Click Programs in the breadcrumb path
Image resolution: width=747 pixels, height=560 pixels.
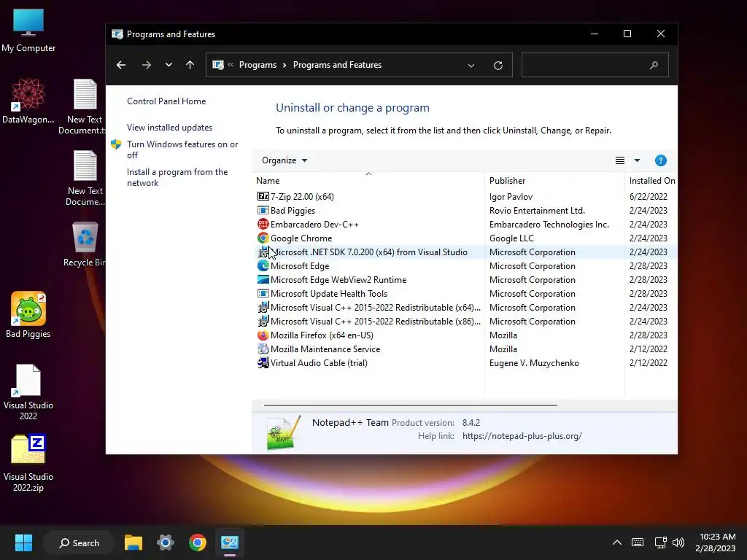258,65
